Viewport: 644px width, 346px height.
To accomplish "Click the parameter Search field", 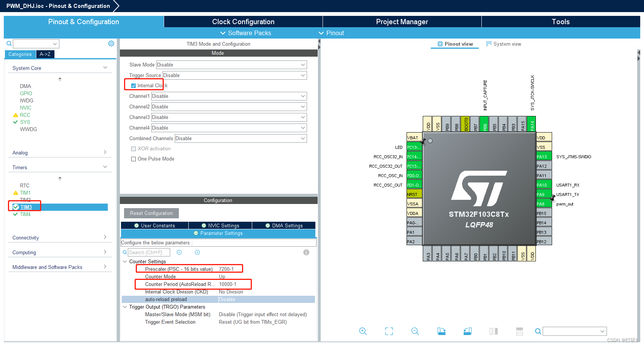I will pos(149,252).
